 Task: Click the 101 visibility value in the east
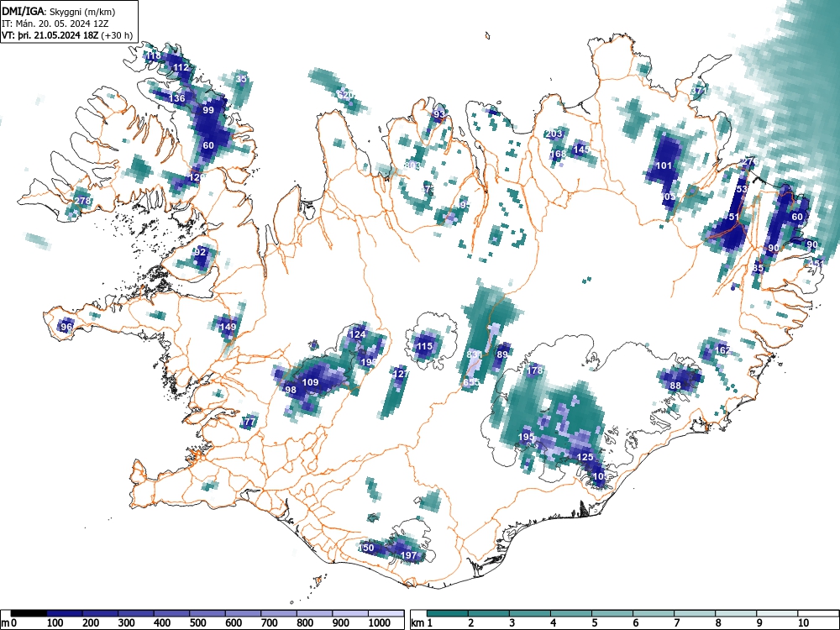(664, 165)
